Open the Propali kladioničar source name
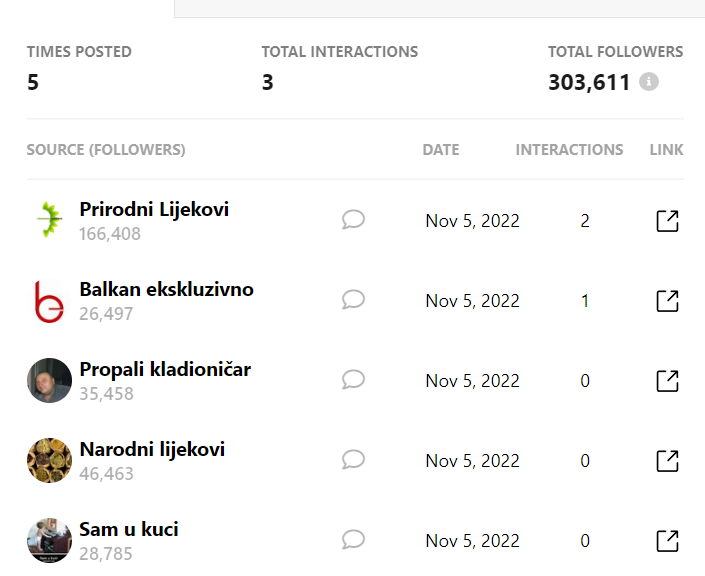The image size is (705, 576). coord(165,370)
